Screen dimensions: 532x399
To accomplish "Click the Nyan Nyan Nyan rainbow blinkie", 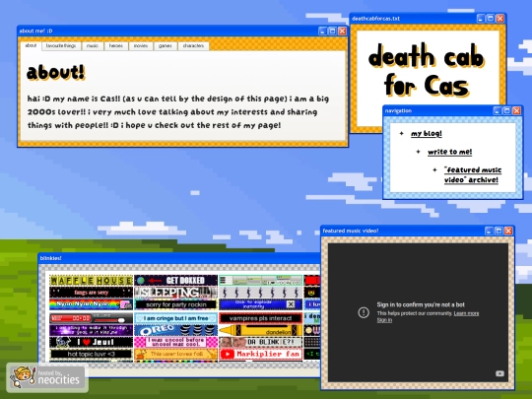I will [91, 304].
